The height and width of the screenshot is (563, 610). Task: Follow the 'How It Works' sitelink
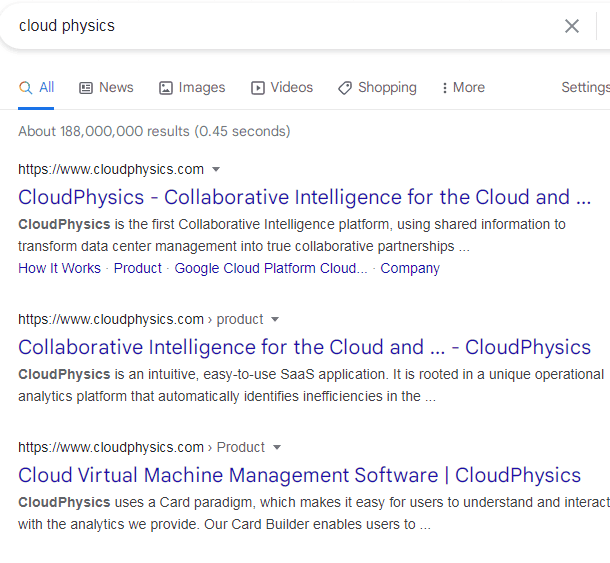[60, 268]
